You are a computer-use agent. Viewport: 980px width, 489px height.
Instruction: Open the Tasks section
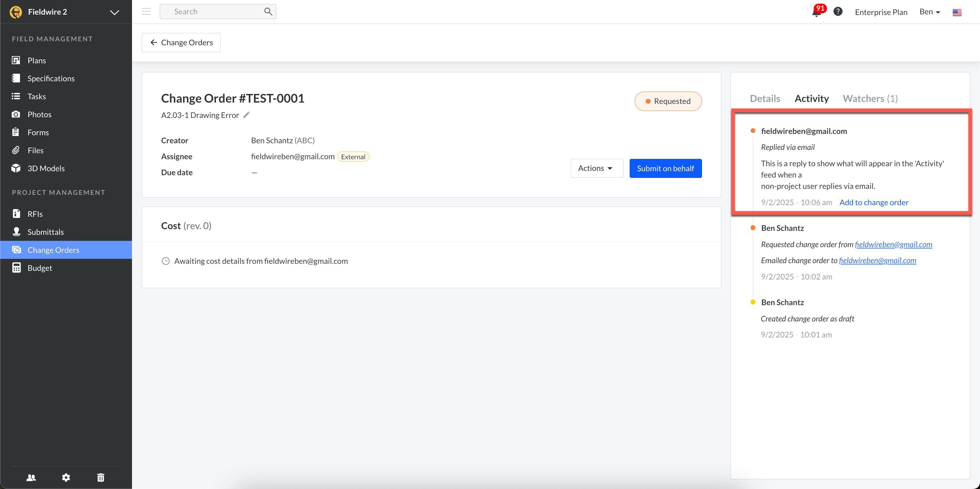tap(37, 96)
